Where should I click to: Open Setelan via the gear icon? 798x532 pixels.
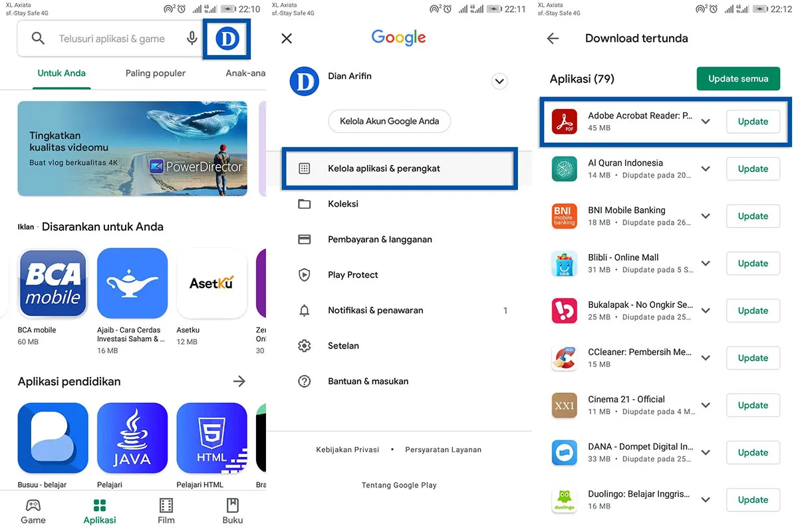[304, 345]
